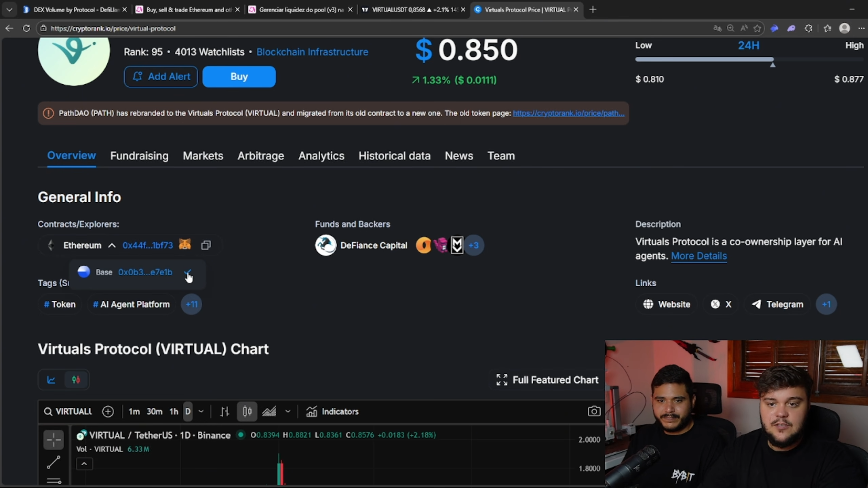Select the candles chart style icon
Screen dimensions: 868x488
pos(247,412)
